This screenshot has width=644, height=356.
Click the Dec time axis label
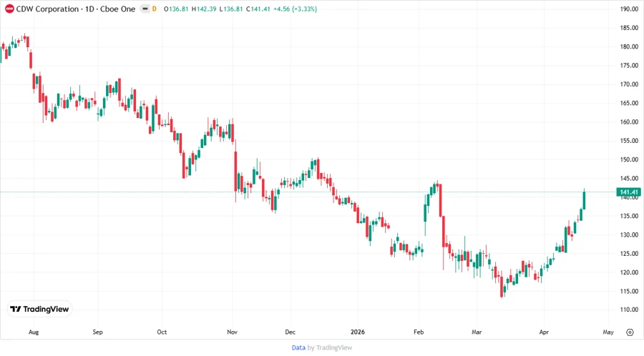point(290,332)
